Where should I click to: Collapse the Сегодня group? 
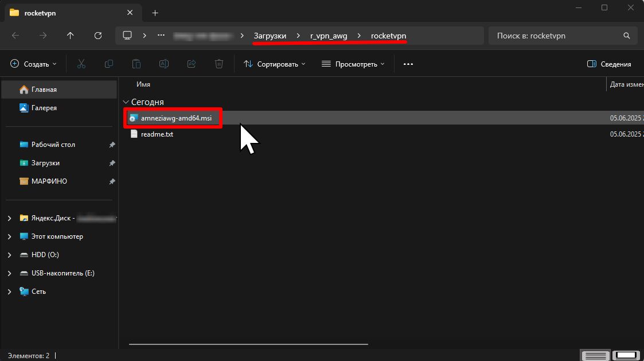click(126, 102)
